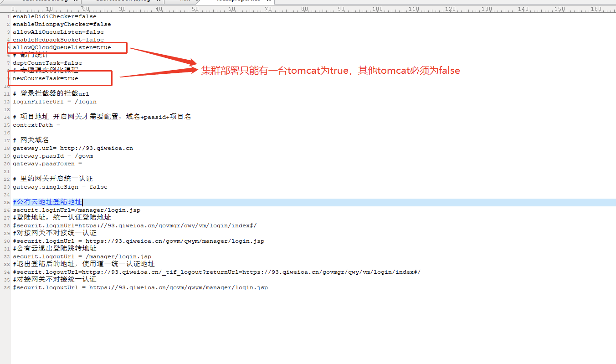This screenshot has height=364, width=616.
Task: Click ruler mark 160 above the editor
Action: pyautogui.click(x=595, y=9)
